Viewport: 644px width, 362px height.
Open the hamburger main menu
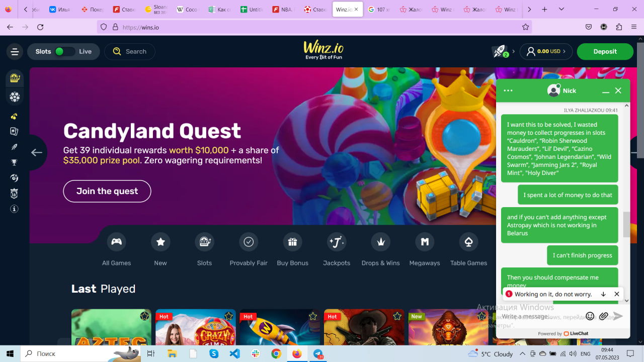pyautogui.click(x=15, y=51)
